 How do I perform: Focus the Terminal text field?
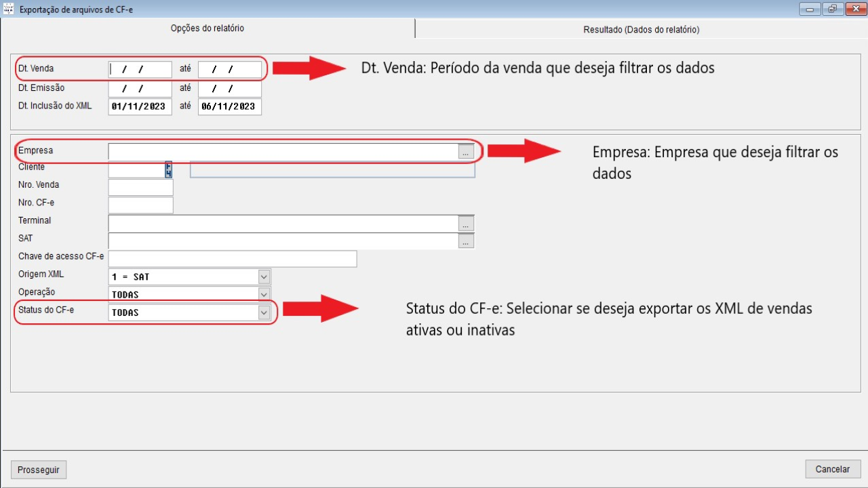click(x=283, y=223)
